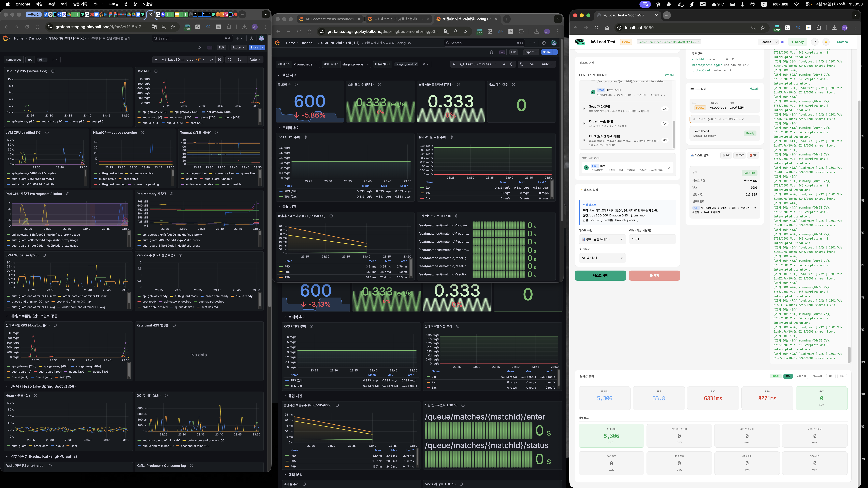Click refresh dashboard icon in left Grafana window
The width and height of the screenshot is (868, 488).
pos(229,60)
